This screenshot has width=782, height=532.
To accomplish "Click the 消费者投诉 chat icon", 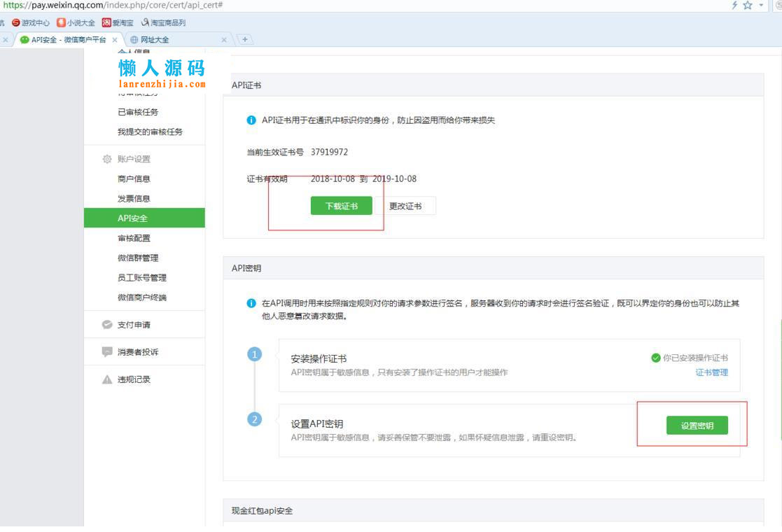I will point(106,352).
